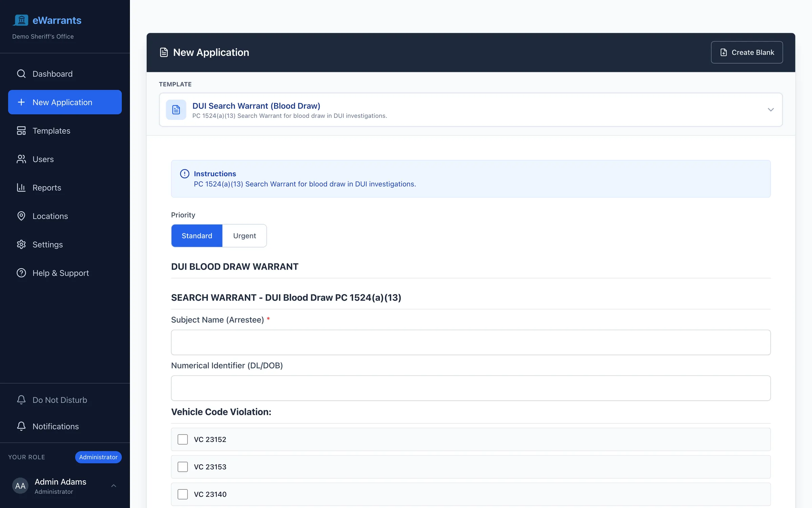The image size is (812, 508).
Task: Select Standard priority
Action: coord(197,236)
